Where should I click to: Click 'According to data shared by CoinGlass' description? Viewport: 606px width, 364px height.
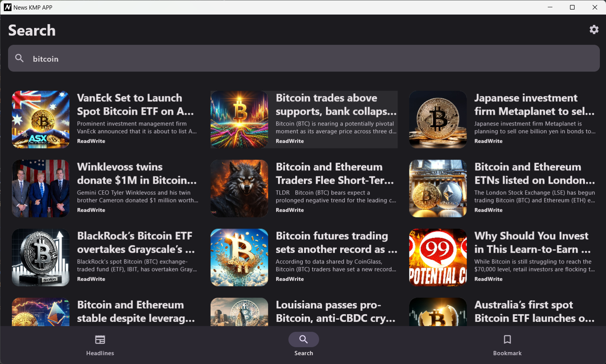(336, 265)
